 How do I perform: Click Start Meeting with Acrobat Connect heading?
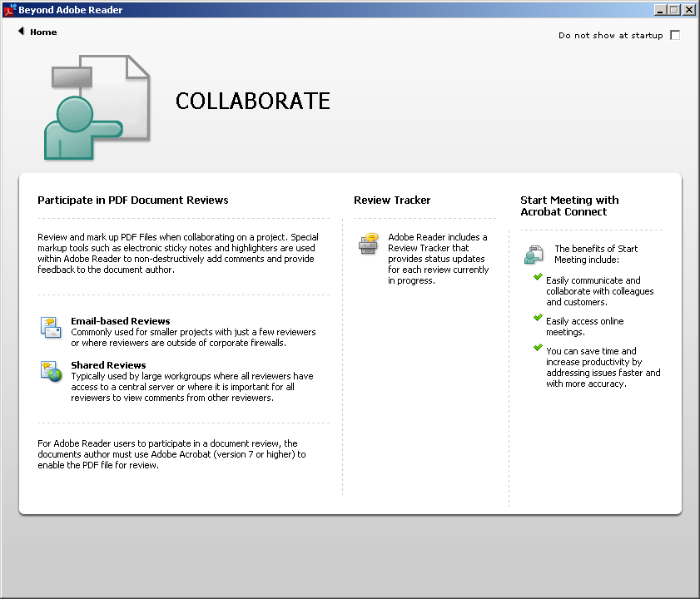coord(569,205)
